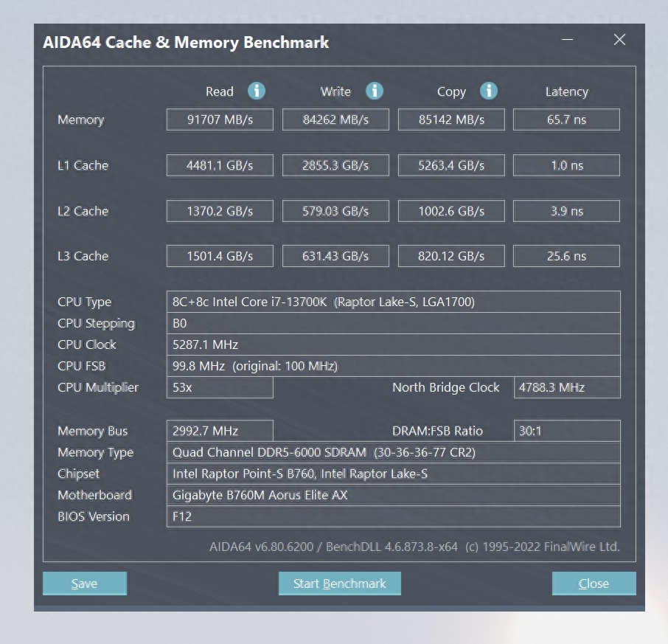Image resolution: width=668 pixels, height=644 pixels.
Task: Select L2 Cache write 579.03 GB/s
Action: pyautogui.click(x=335, y=211)
